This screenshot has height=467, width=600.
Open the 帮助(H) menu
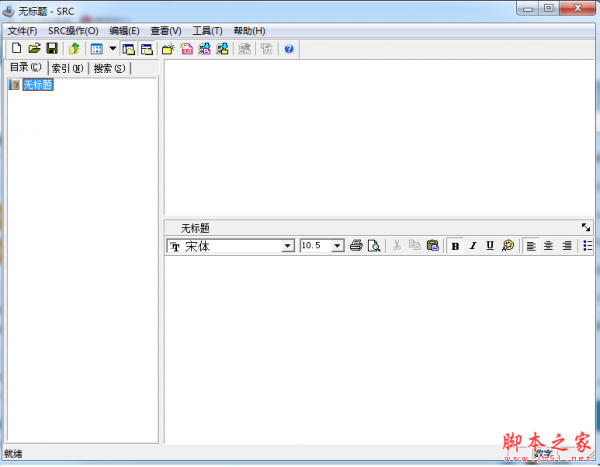249,31
